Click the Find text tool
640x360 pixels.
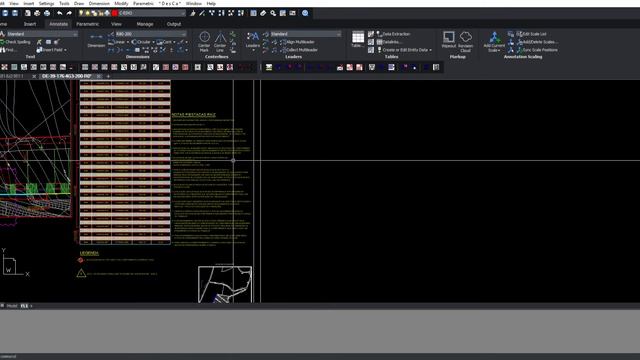pos(8,50)
